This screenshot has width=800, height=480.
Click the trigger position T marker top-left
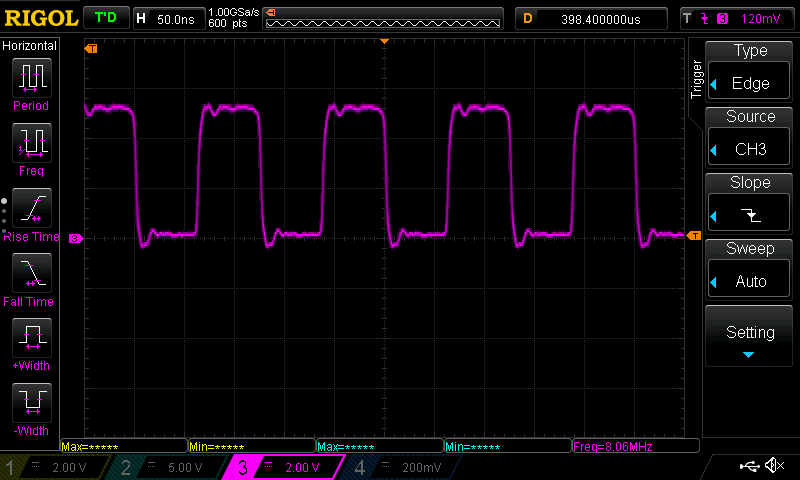coord(91,48)
